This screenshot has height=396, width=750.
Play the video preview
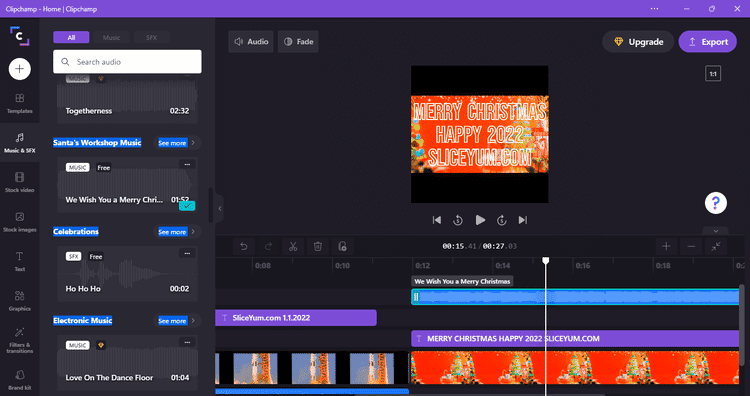click(480, 220)
